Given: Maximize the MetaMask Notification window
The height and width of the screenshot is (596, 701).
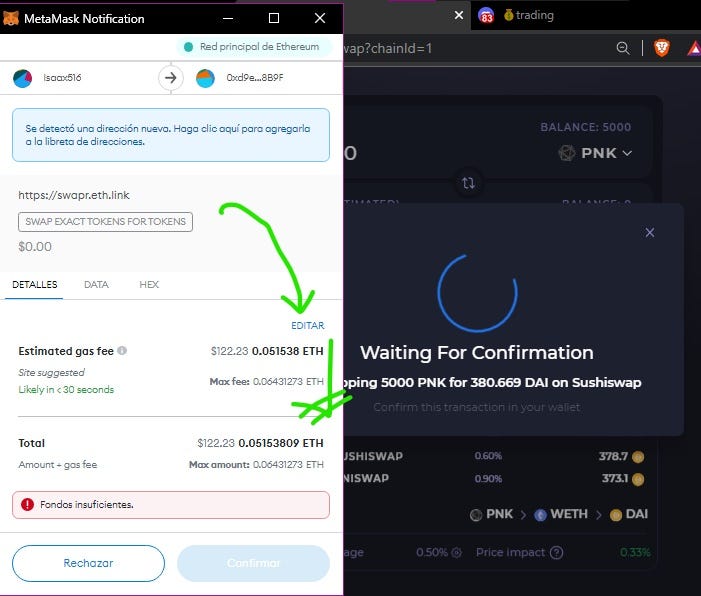Looking at the screenshot, I should [x=274, y=18].
